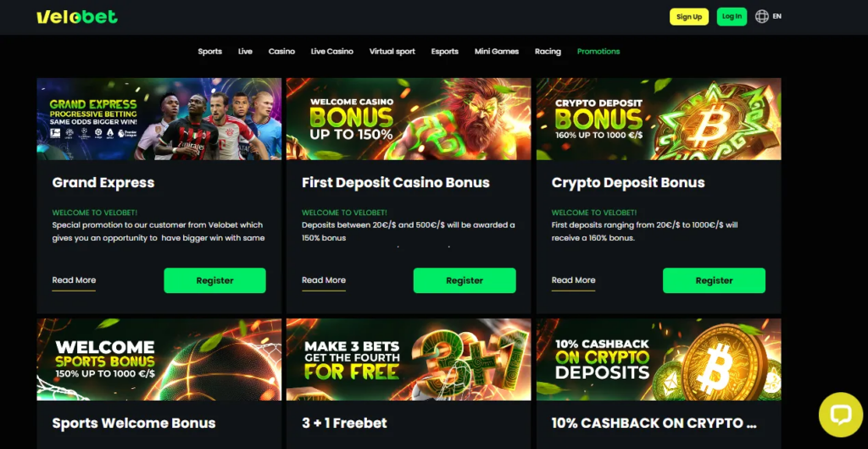Open the Mini Games section
This screenshot has width=868, height=449.
pos(497,52)
